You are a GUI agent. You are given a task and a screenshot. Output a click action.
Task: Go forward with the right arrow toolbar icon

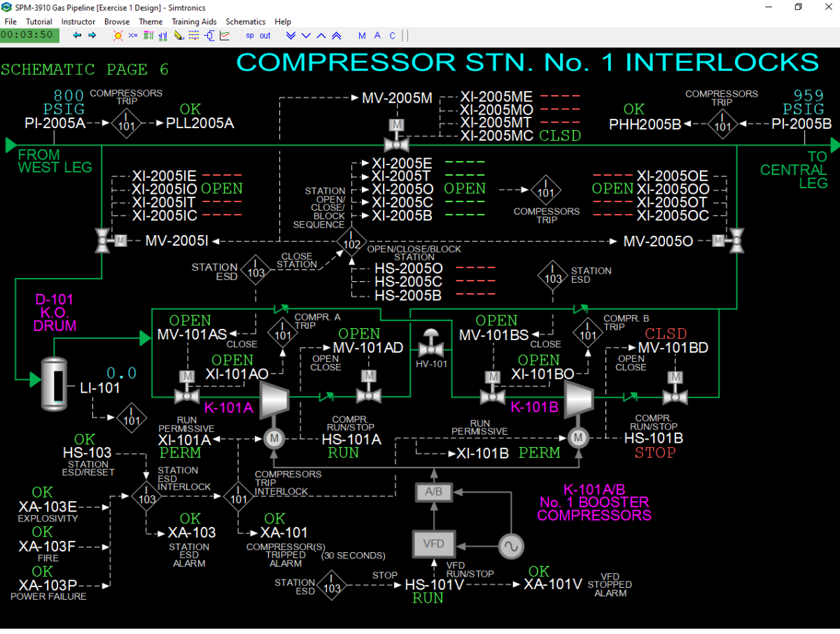[x=92, y=35]
